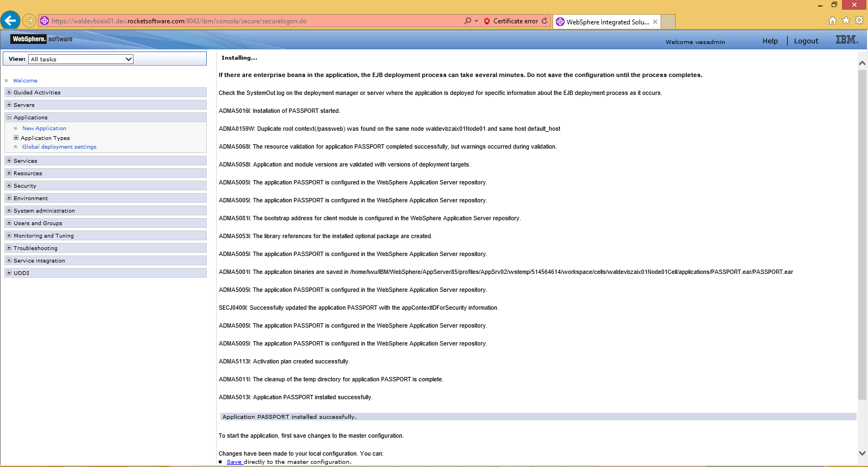
Task: Open Global deployment settings link
Action: [59, 147]
